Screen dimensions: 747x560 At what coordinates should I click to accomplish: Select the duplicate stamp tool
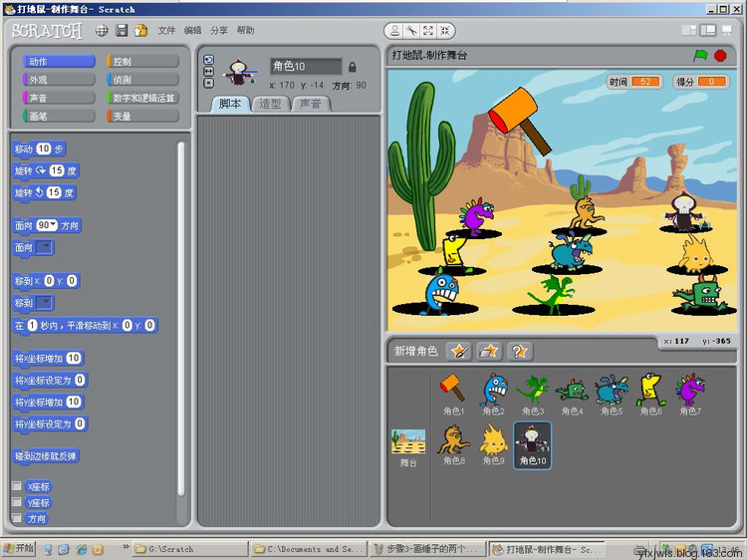[x=395, y=31]
